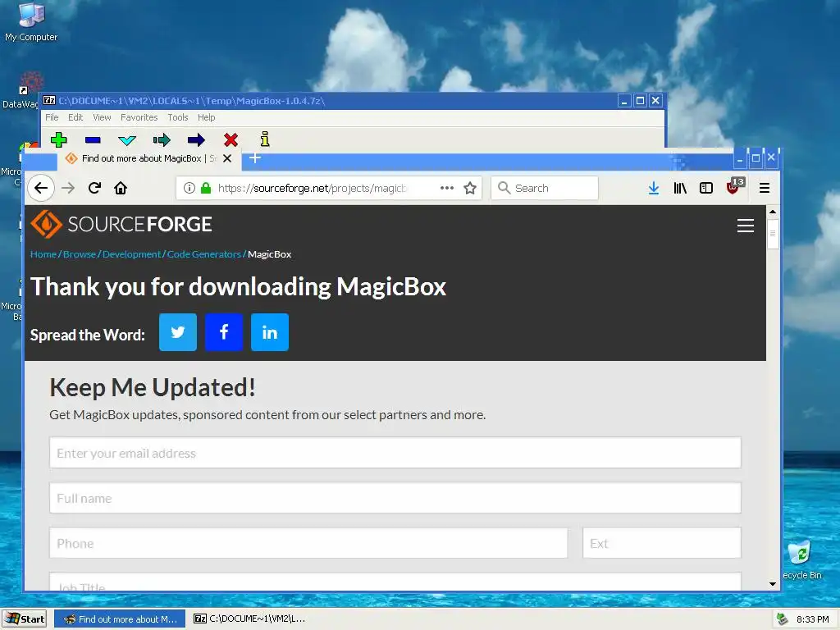Click the SourceForge logo
840x630 pixels.
(x=121, y=224)
